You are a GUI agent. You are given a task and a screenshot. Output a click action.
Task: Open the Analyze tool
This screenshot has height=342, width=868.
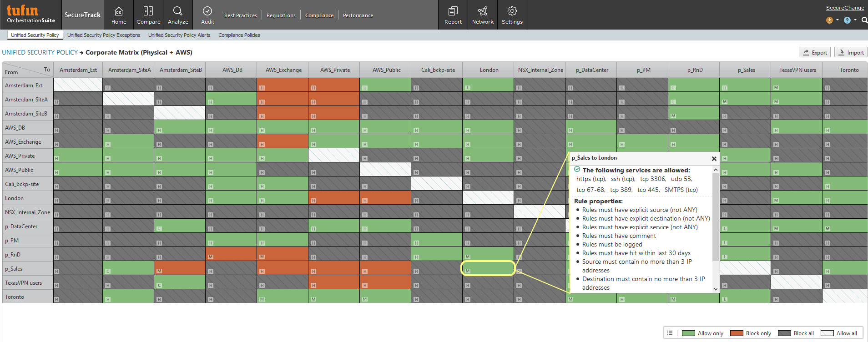[178, 15]
